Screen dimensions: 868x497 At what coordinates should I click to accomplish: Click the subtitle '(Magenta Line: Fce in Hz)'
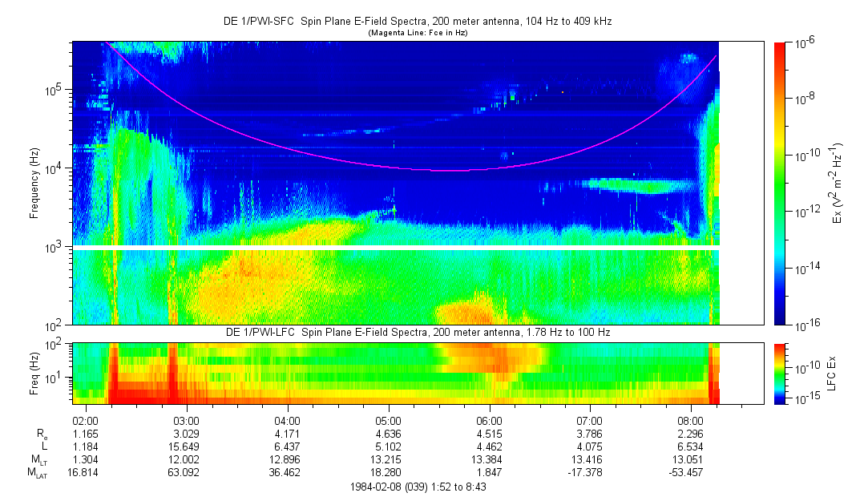[x=418, y=33]
